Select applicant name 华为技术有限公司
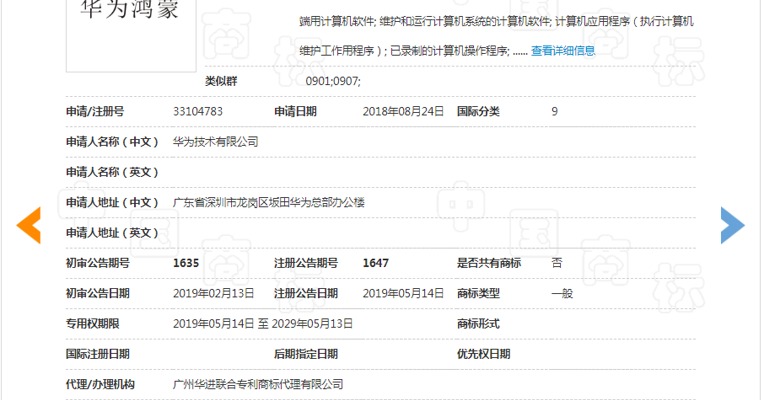Viewport: 764px width, 400px height. pyautogui.click(x=215, y=142)
